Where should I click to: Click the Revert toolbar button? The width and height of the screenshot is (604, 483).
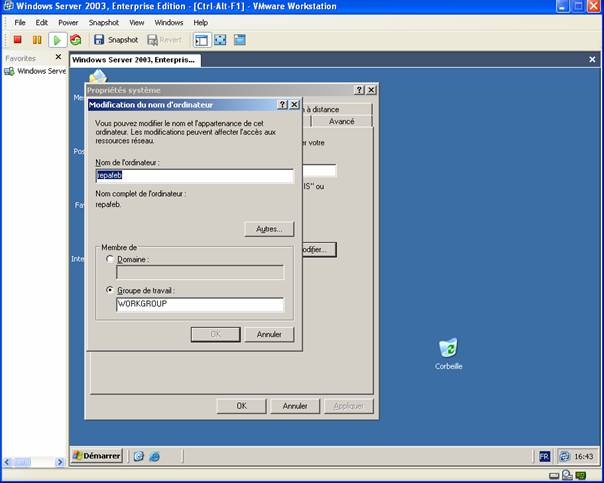(x=164, y=40)
